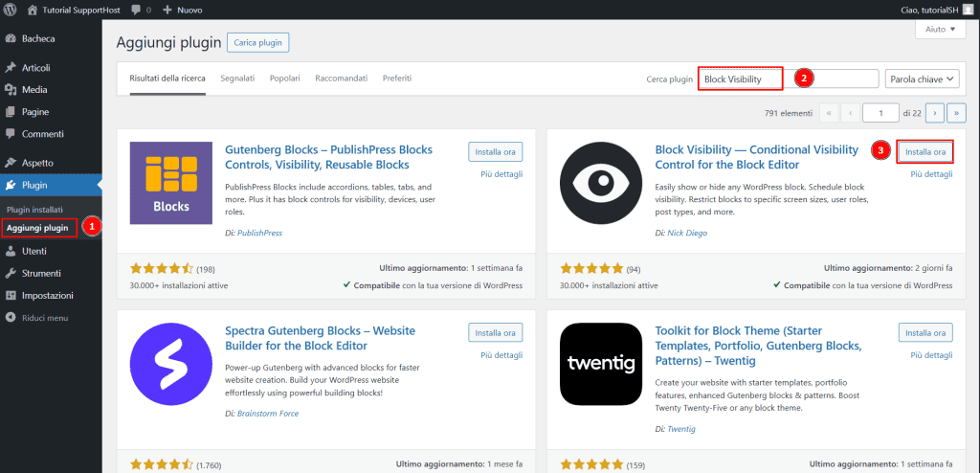Image resolution: width=980 pixels, height=473 pixels.
Task: Click the Carica plugin button
Action: (258, 43)
